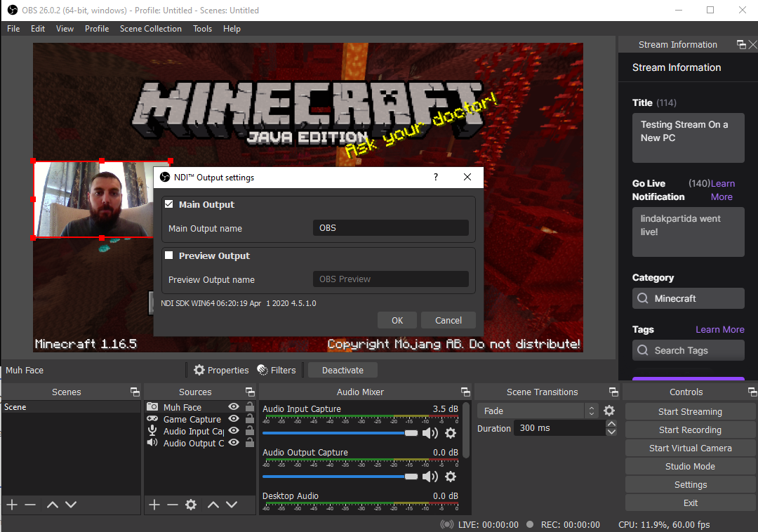
Task: Click the add source plus icon
Action: click(x=154, y=505)
